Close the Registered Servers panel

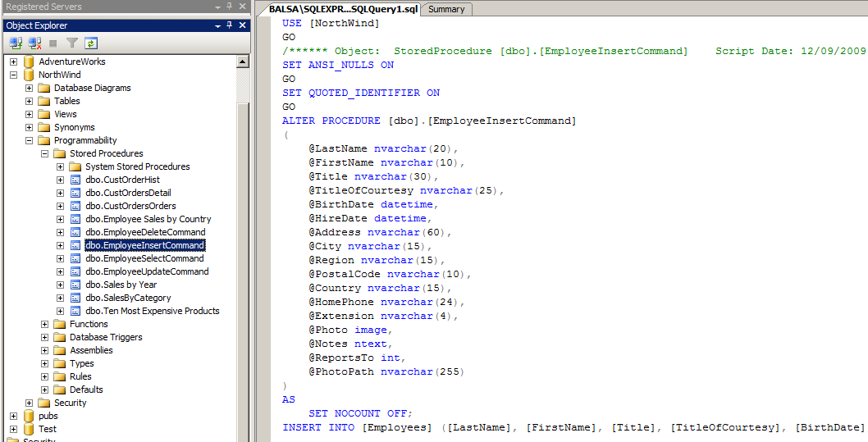click(x=242, y=7)
